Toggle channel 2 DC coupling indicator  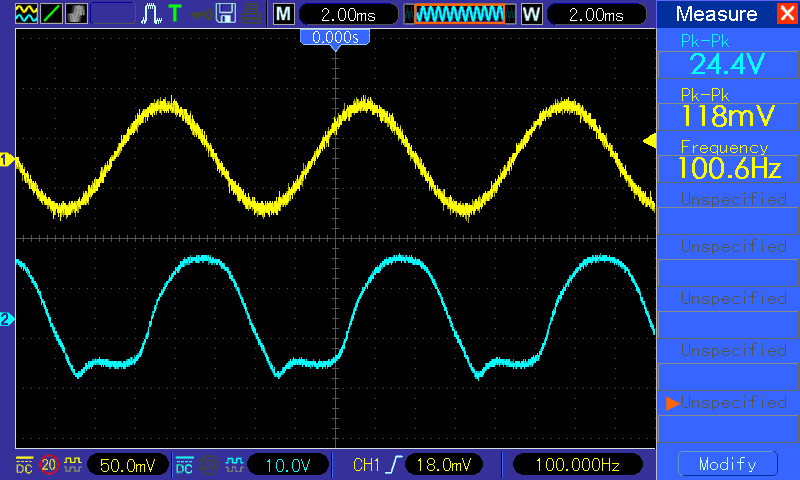pos(184,465)
